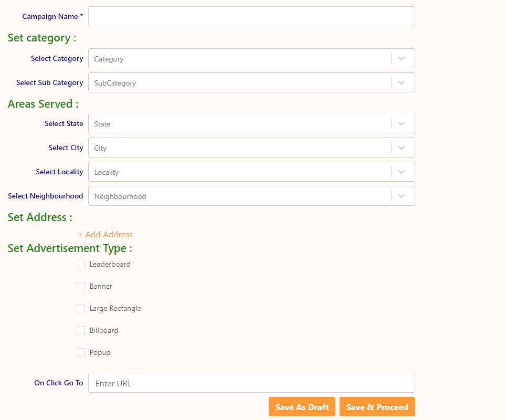Check the Leaderboard checkbox
The width and height of the screenshot is (507, 420).
(81, 264)
